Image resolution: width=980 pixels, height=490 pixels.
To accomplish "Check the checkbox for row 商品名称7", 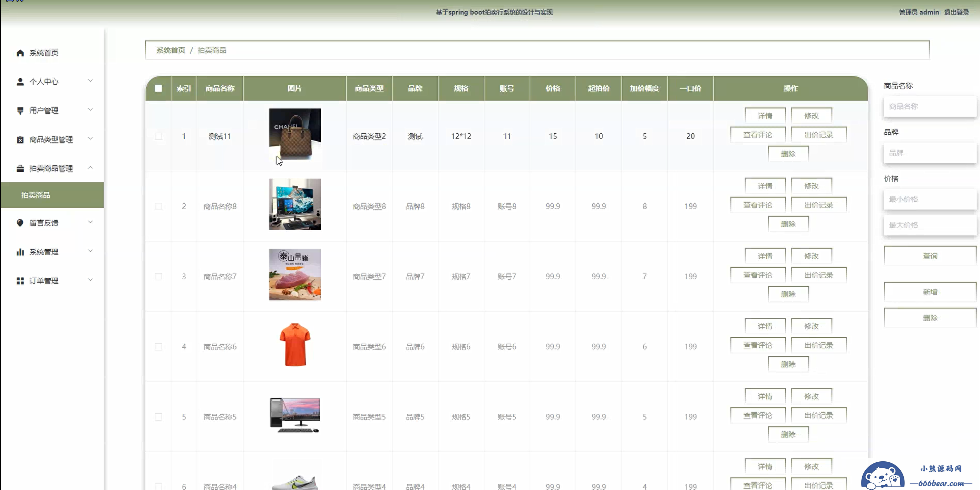I will pyautogui.click(x=159, y=277).
